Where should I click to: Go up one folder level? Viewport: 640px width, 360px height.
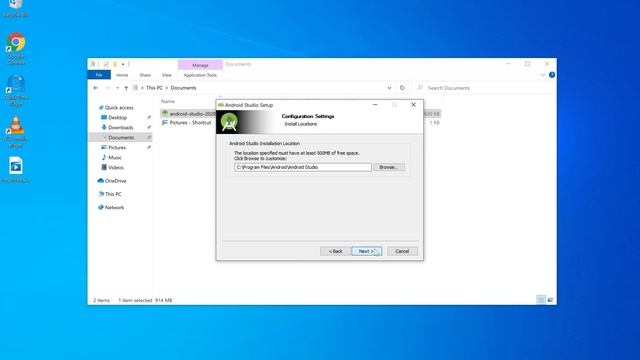pos(126,88)
